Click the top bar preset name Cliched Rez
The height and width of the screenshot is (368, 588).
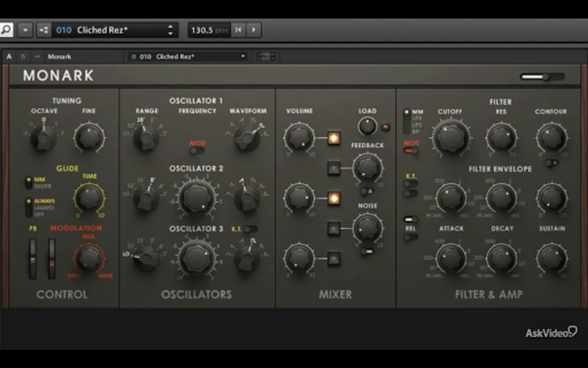(102, 30)
